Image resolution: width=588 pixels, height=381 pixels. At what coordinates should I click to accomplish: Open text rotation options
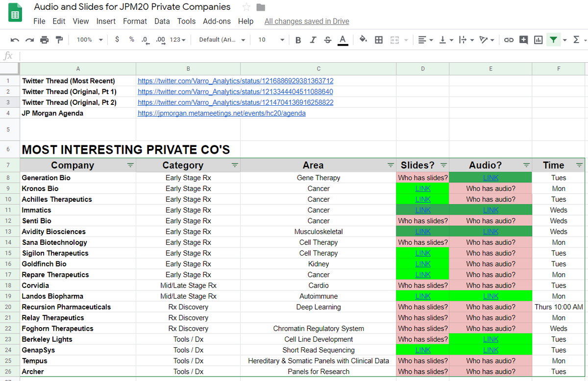[x=486, y=40]
